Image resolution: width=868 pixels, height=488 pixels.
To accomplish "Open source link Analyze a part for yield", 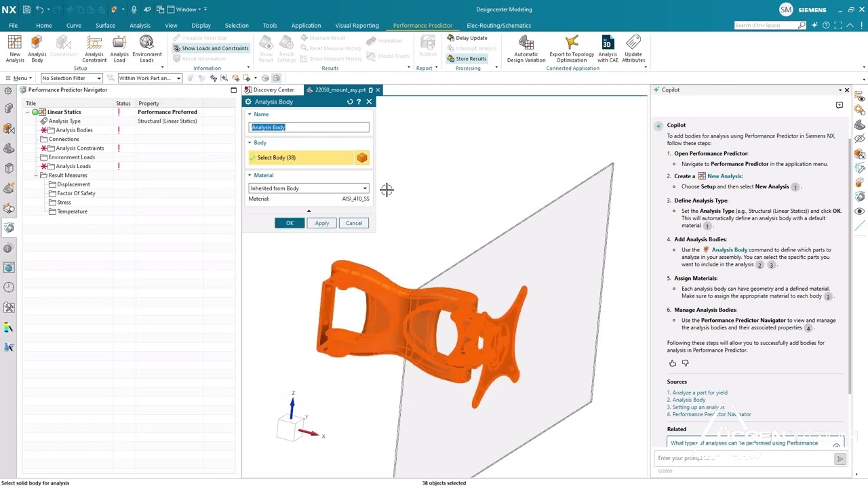I will pyautogui.click(x=700, y=393).
